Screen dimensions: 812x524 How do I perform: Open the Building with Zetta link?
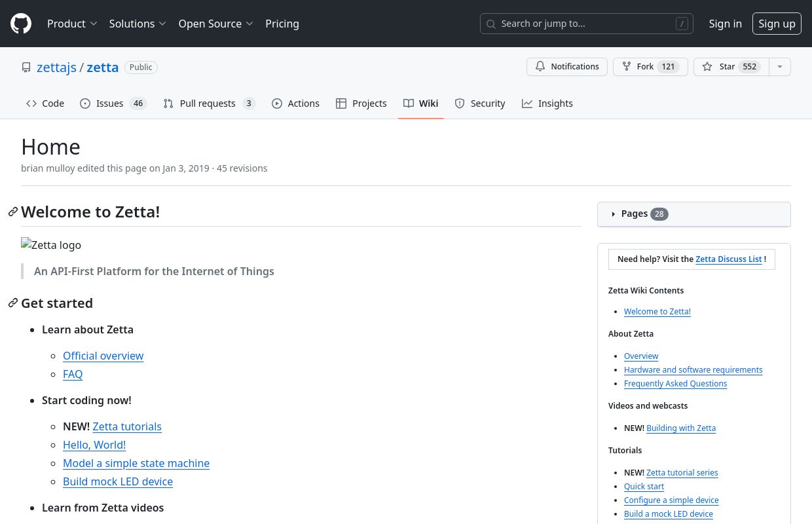pos(681,428)
